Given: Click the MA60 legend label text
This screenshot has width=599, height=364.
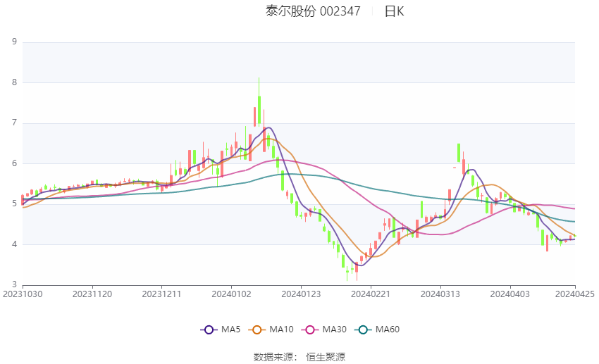Looking at the screenshot, I should coord(388,330).
